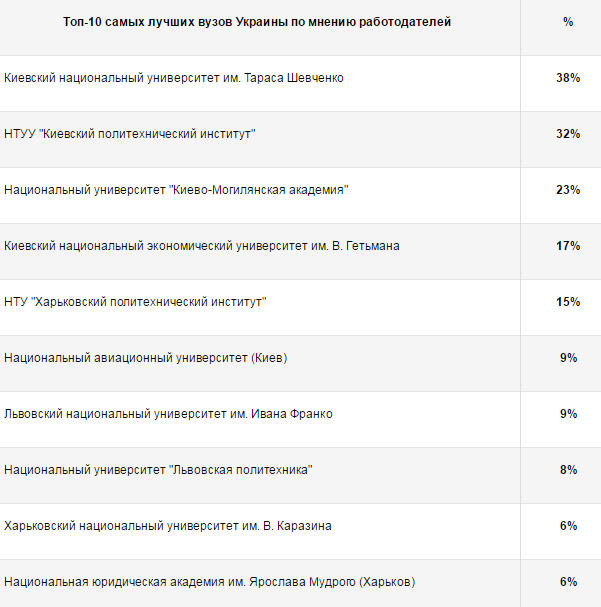Select Национальный авиационный университет (Киев) name
The height and width of the screenshot is (607, 601).
tap(146, 358)
